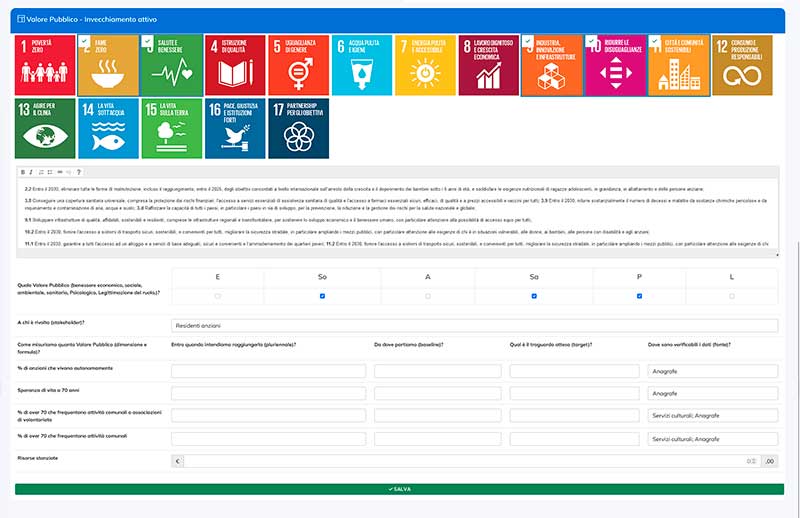Pick the 'La vita sott'acqua' goal tile
The height and width of the screenshot is (518, 800).
108,128
